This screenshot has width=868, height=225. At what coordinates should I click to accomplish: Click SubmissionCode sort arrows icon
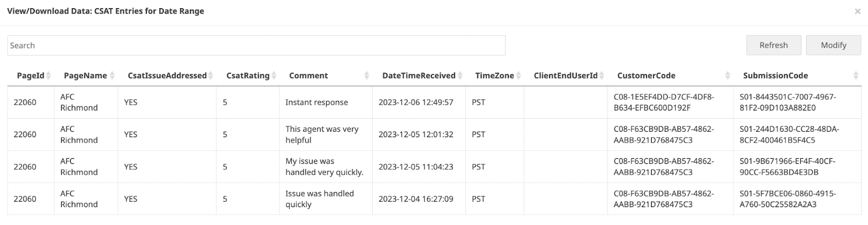[856, 76]
